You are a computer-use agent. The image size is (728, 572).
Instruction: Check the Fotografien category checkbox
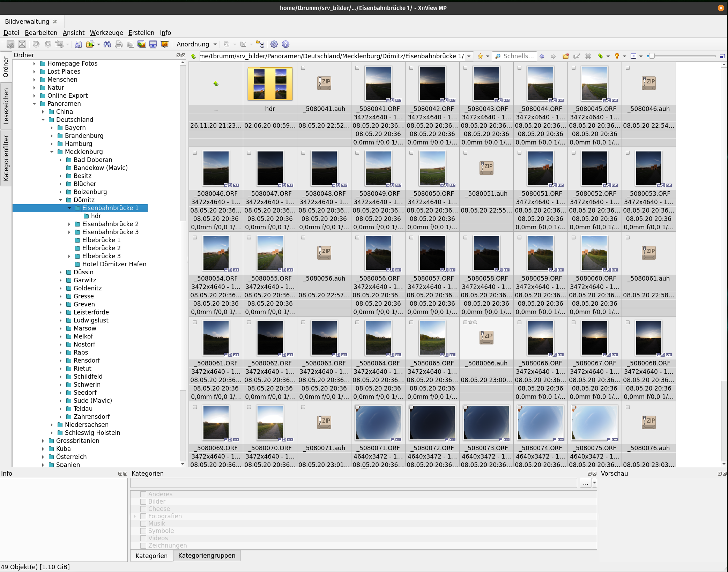coord(143,516)
